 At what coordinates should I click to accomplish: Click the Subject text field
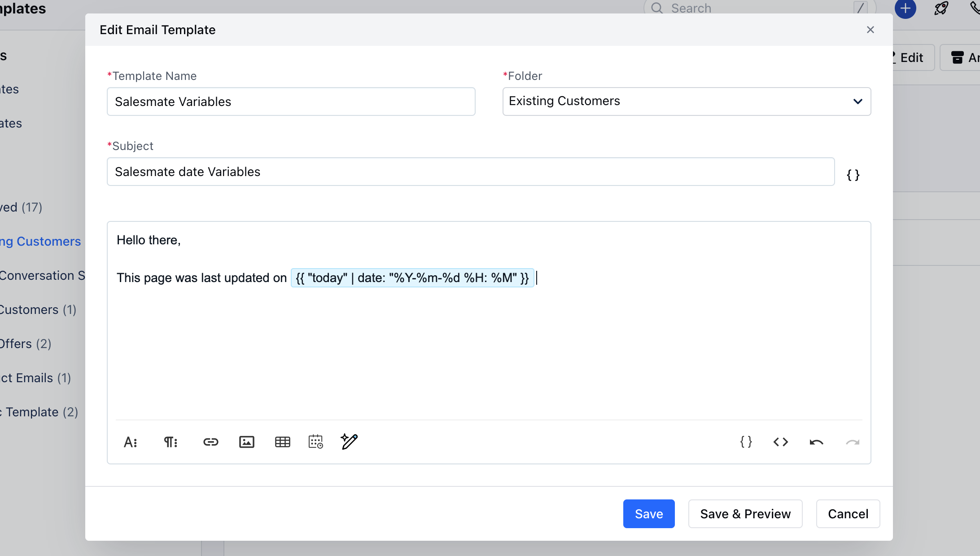(471, 172)
